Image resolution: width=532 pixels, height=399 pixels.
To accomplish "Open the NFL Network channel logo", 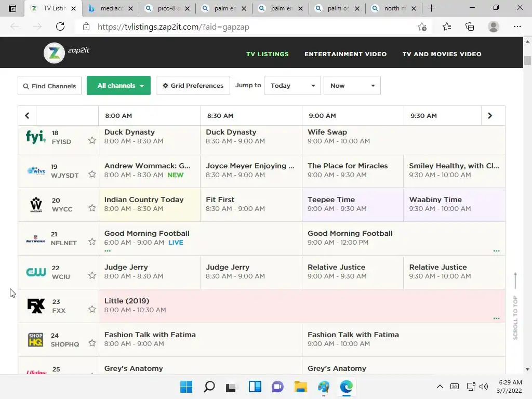I will [x=36, y=239].
